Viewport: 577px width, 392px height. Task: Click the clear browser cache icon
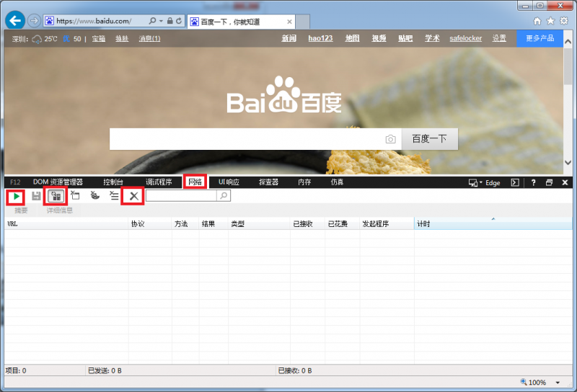click(76, 195)
